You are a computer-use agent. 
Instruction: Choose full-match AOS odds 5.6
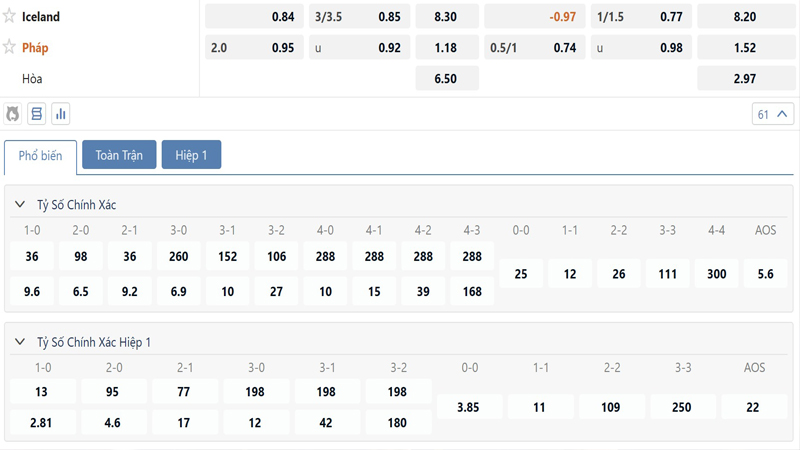pyautogui.click(x=766, y=273)
